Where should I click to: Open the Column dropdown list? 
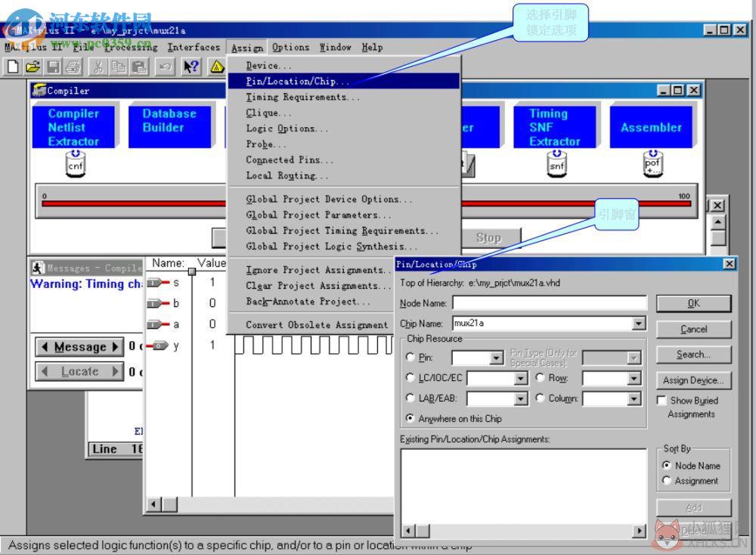tap(634, 398)
